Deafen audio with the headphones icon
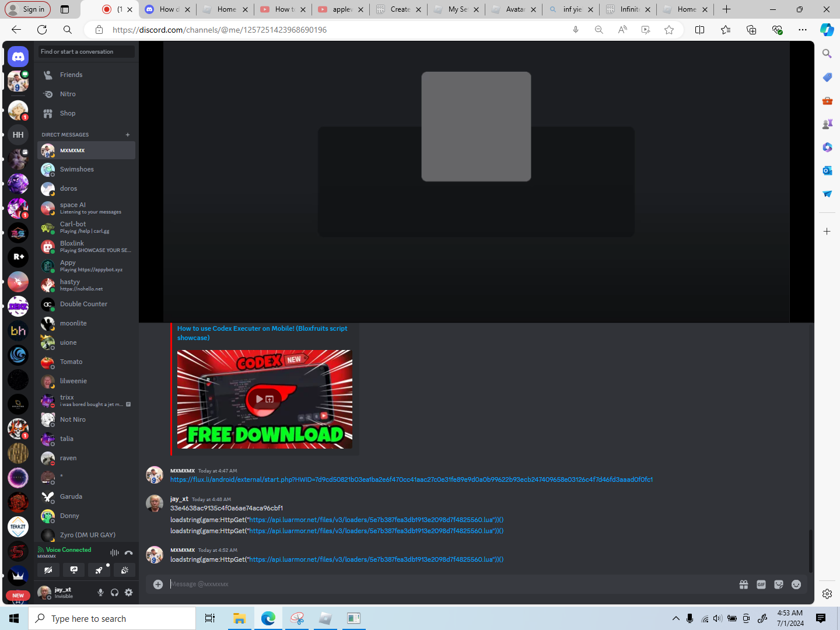 pos(114,593)
